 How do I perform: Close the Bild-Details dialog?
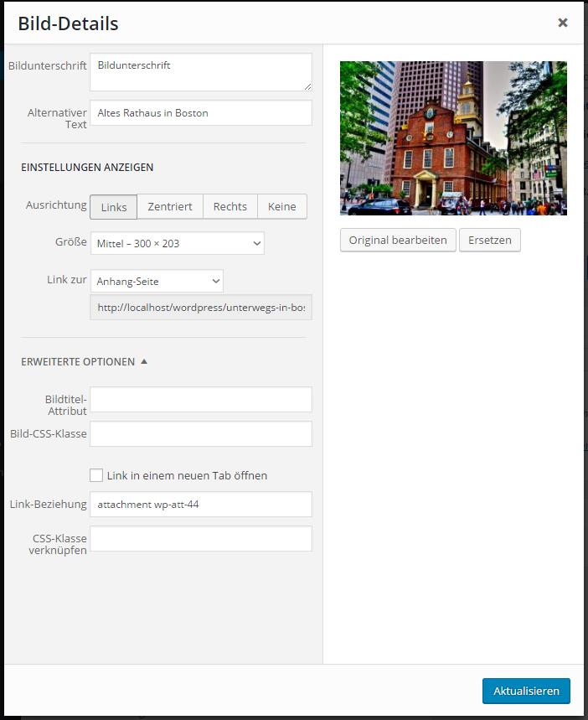[563, 23]
